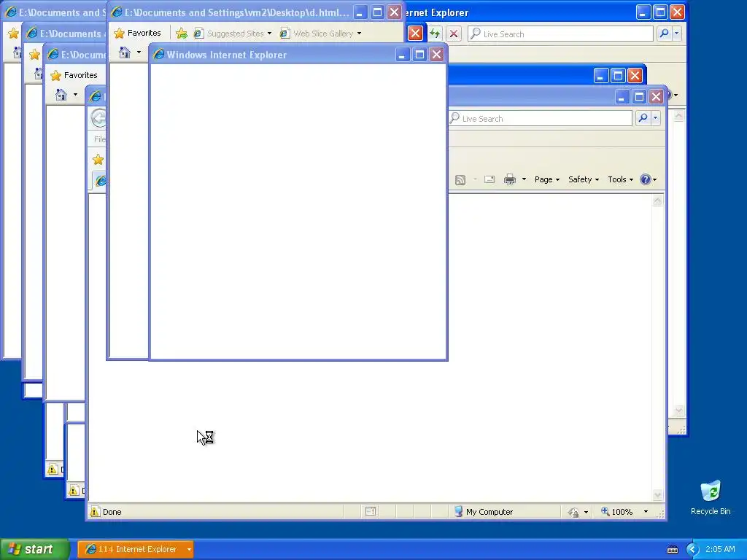Expand hidden tray icons with the chevron
747x560 pixels.
tap(692, 550)
